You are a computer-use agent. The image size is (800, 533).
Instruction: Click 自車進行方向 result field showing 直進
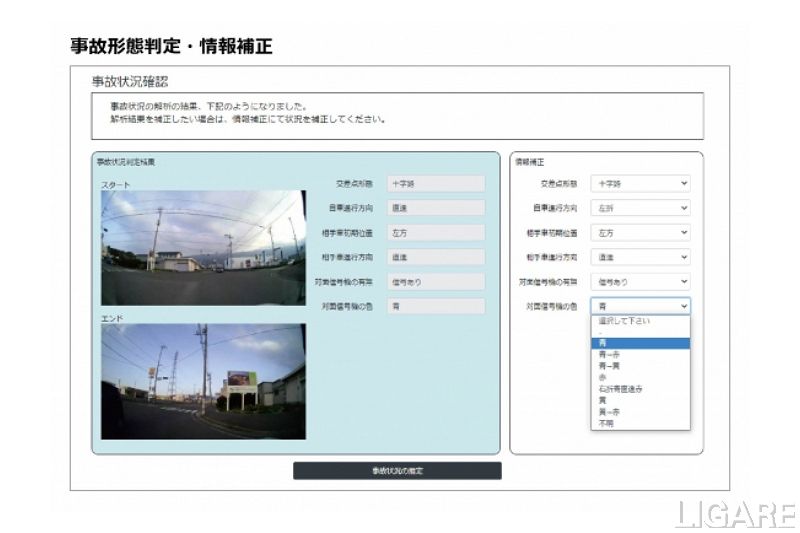tap(435, 208)
